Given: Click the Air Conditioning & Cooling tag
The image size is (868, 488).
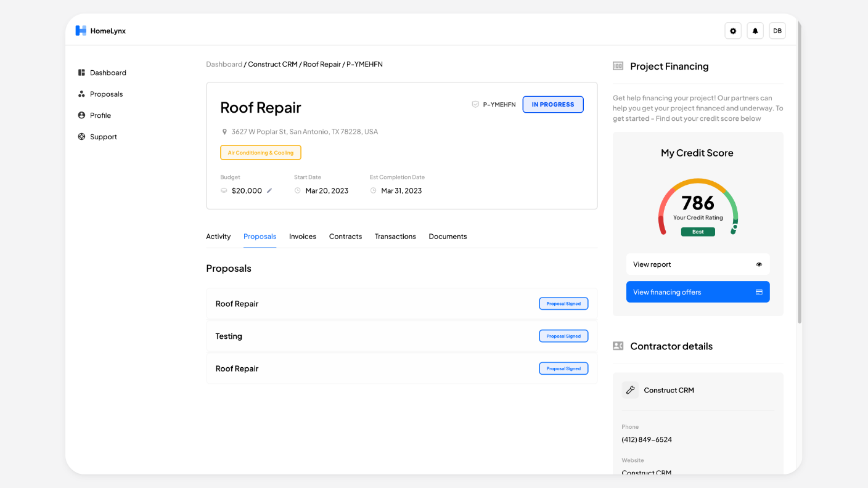Looking at the screenshot, I should point(261,153).
